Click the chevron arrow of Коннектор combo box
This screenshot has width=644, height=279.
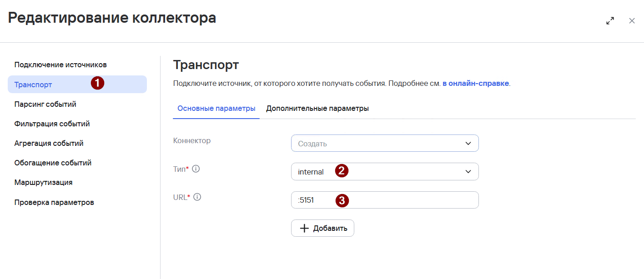[468, 144]
